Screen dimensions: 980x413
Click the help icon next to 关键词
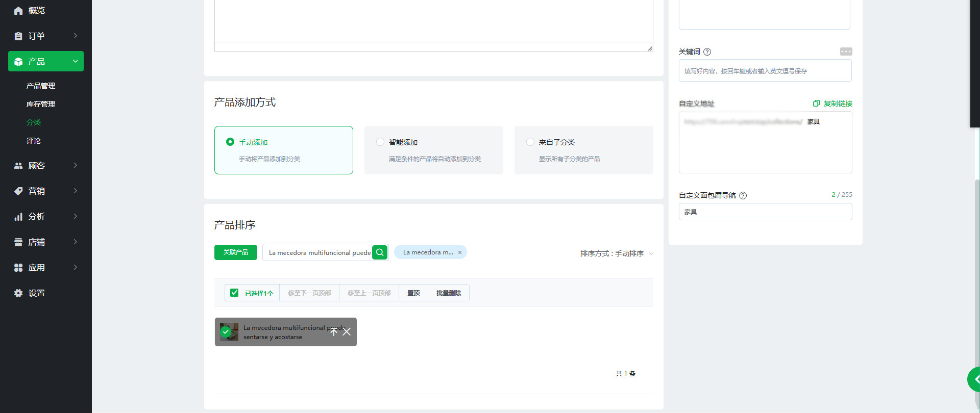(x=707, y=52)
